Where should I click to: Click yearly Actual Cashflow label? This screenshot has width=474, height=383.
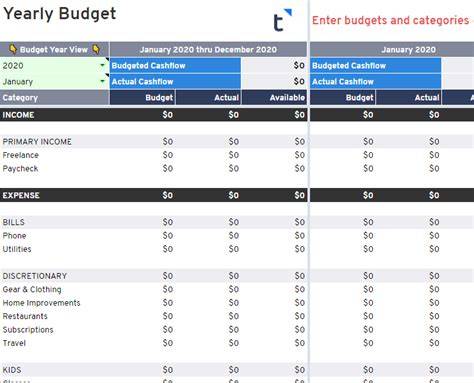click(142, 81)
